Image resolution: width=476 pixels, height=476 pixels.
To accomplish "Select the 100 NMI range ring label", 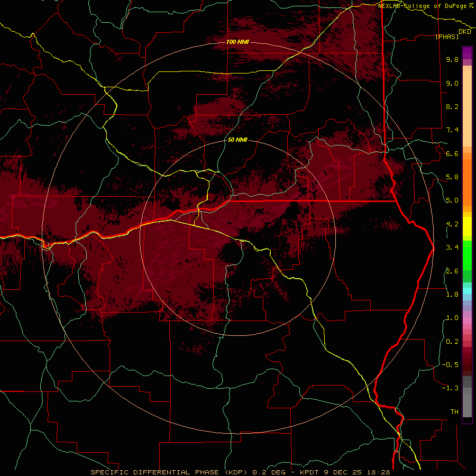I will (237, 42).
